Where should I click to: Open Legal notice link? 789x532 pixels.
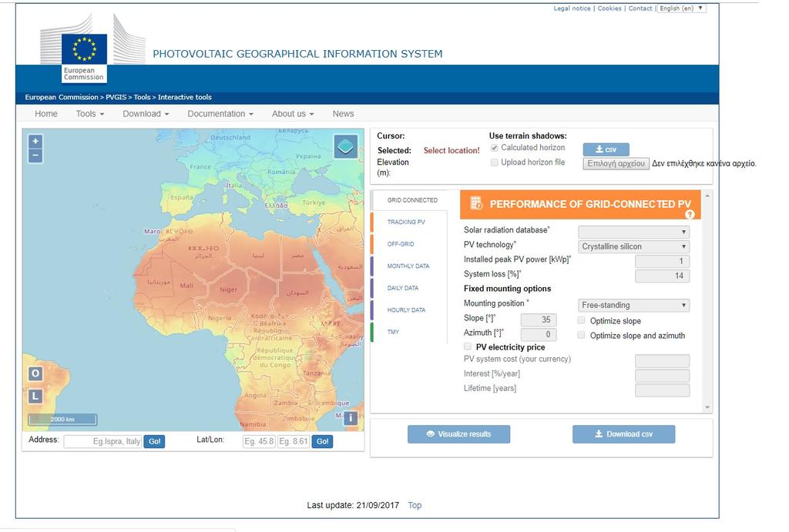(572, 8)
